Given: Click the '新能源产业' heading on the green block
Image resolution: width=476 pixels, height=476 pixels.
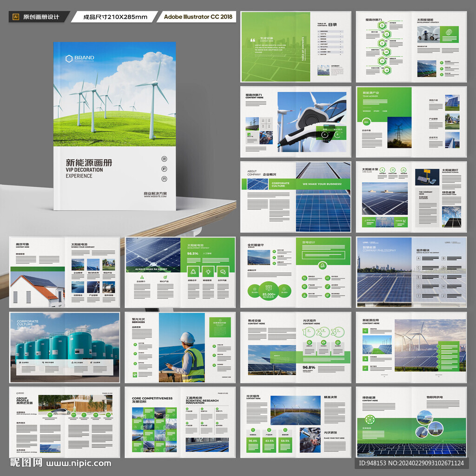Looking at the screenshot, I should tap(370, 93).
